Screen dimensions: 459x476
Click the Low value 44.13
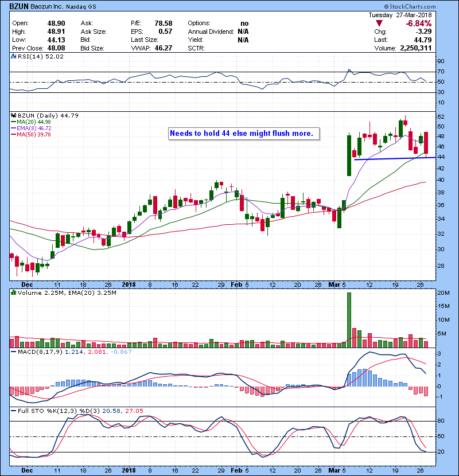56,40
